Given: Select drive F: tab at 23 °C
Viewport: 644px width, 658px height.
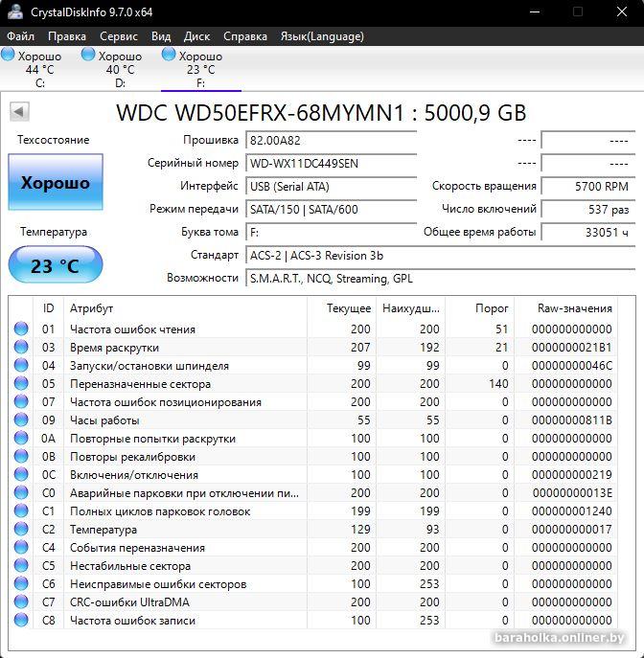Looking at the screenshot, I should 201,69.
